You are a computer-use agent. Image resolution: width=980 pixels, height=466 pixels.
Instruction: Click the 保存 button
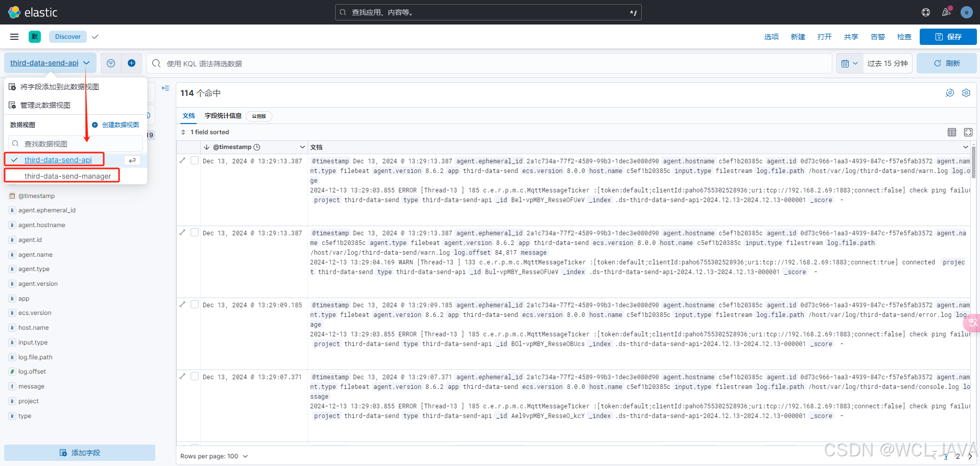tap(948, 37)
